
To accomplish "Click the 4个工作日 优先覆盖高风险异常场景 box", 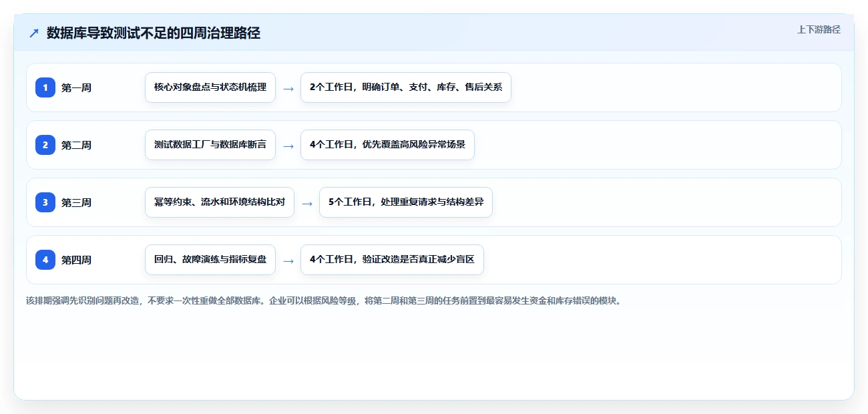I will (x=387, y=145).
